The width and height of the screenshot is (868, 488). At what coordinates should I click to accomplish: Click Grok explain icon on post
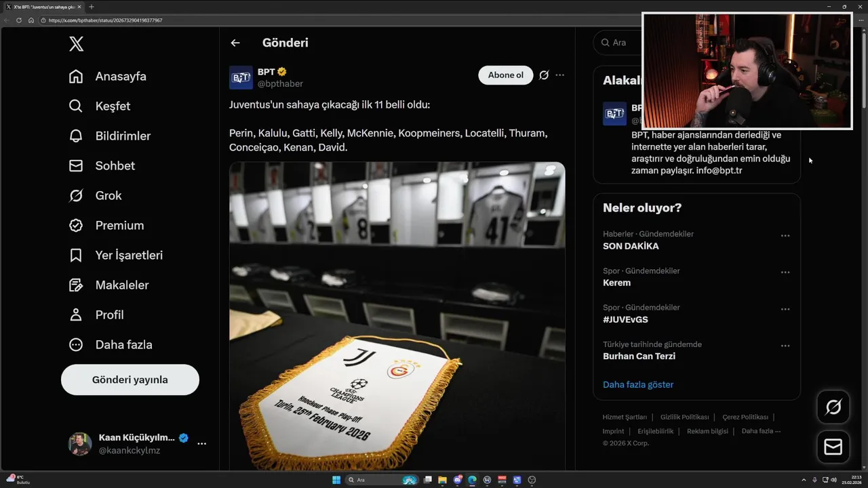click(544, 75)
